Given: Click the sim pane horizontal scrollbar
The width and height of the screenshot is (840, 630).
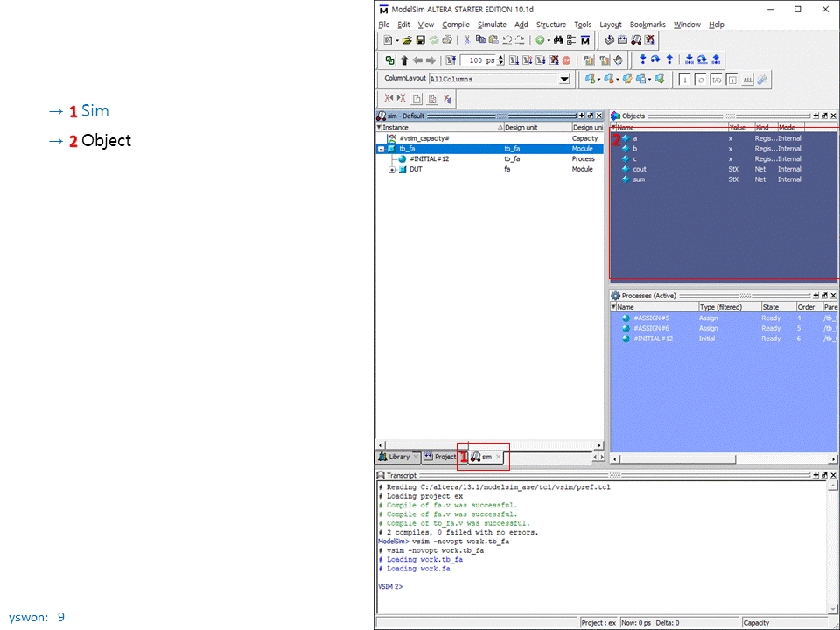Looking at the screenshot, I should click(488, 445).
